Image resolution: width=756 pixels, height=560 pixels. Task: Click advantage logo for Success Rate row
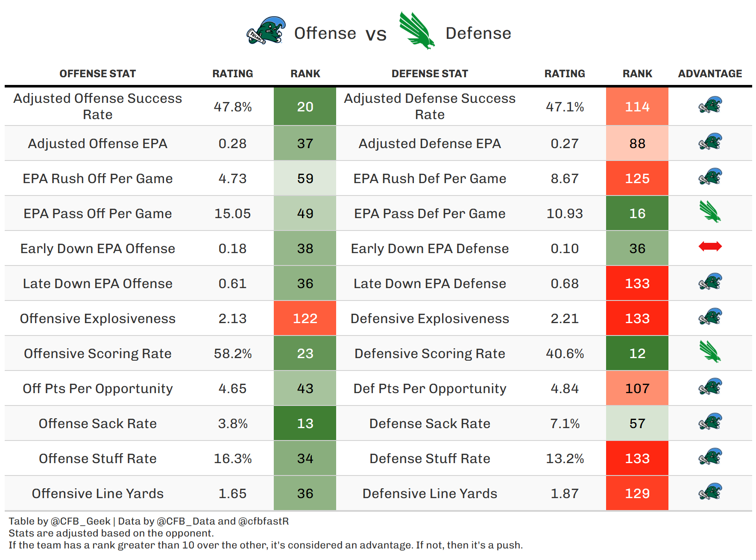pyautogui.click(x=710, y=105)
